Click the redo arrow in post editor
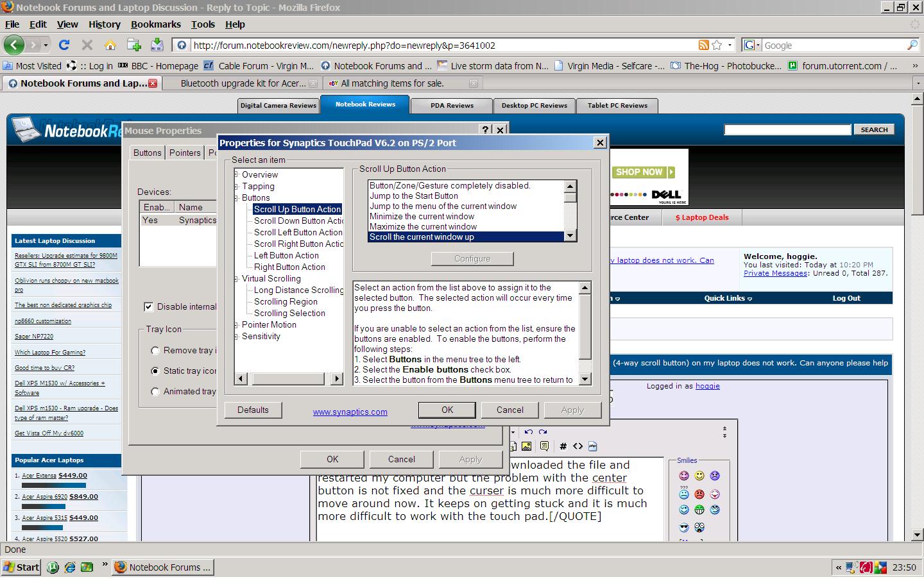924x586 pixels. click(543, 432)
